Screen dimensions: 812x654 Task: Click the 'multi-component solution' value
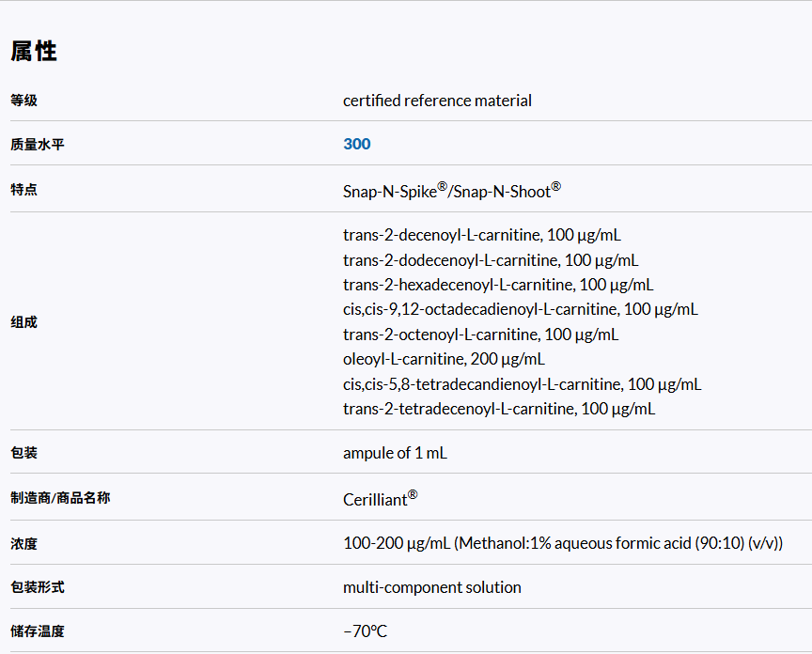tap(431, 587)
